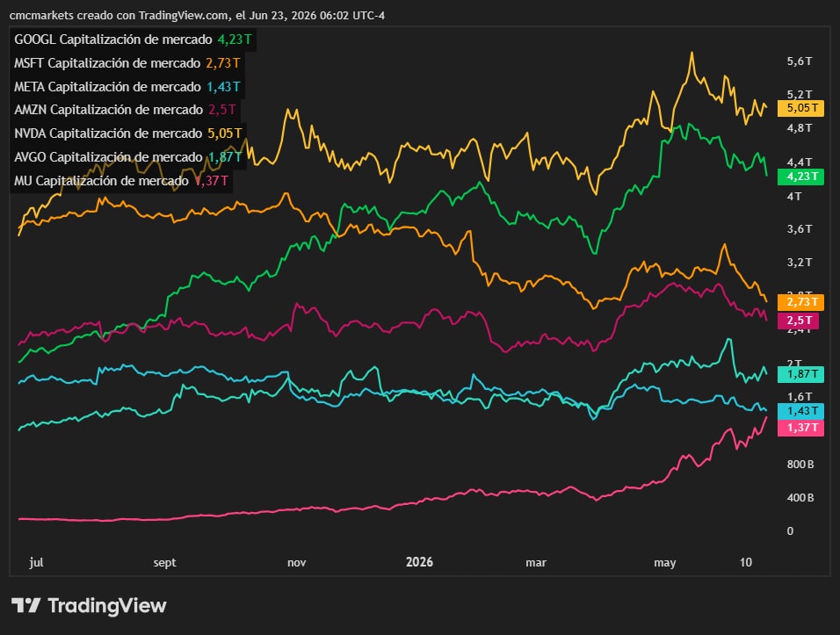Click the 5,6T axis value
This screenshot has width=840, height=635.
[x=800, y=61]
